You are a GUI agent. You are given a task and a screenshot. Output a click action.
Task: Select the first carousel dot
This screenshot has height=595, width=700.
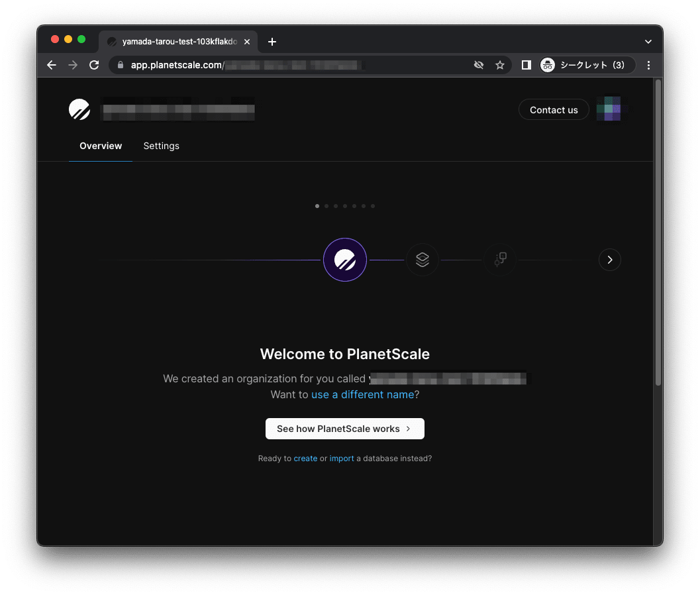pyautogui.click(x=317, y=206)
